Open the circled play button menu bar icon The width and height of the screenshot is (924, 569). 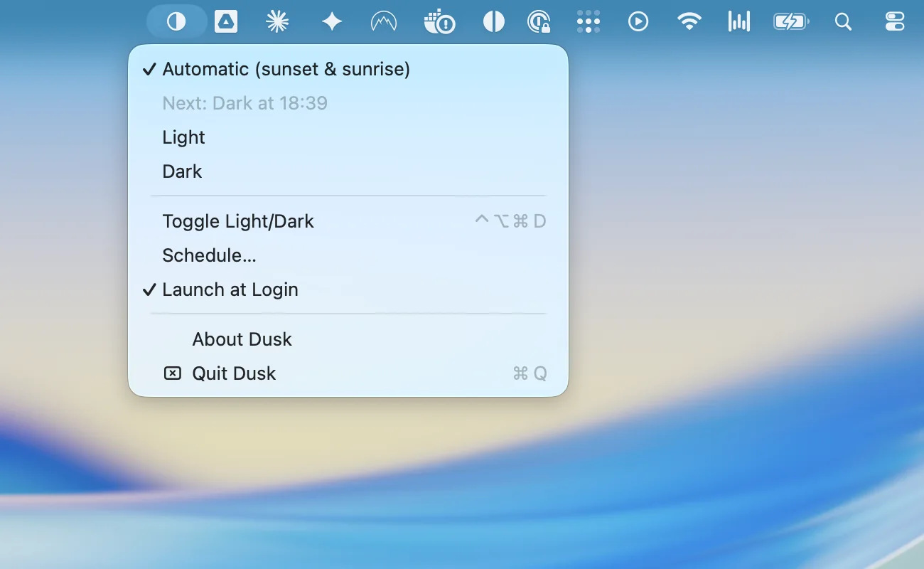pyautogui.click(x=638, y=22)
